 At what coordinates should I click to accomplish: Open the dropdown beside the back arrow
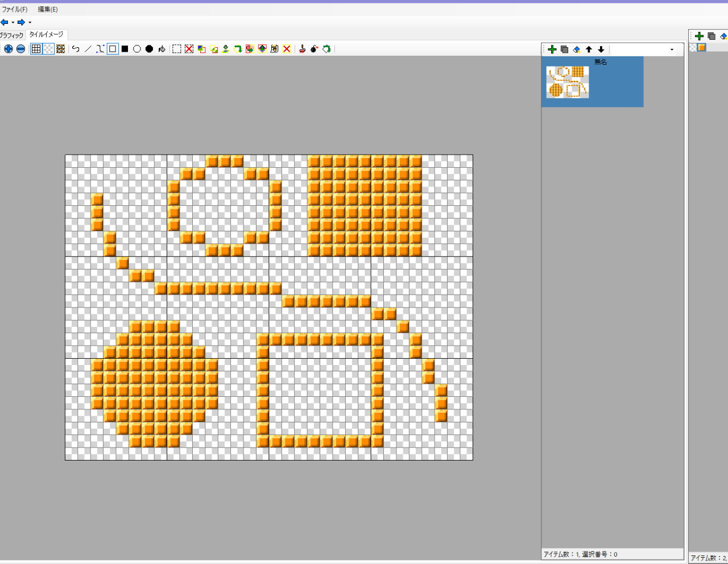pyautogui.click(x=13, y=23)
